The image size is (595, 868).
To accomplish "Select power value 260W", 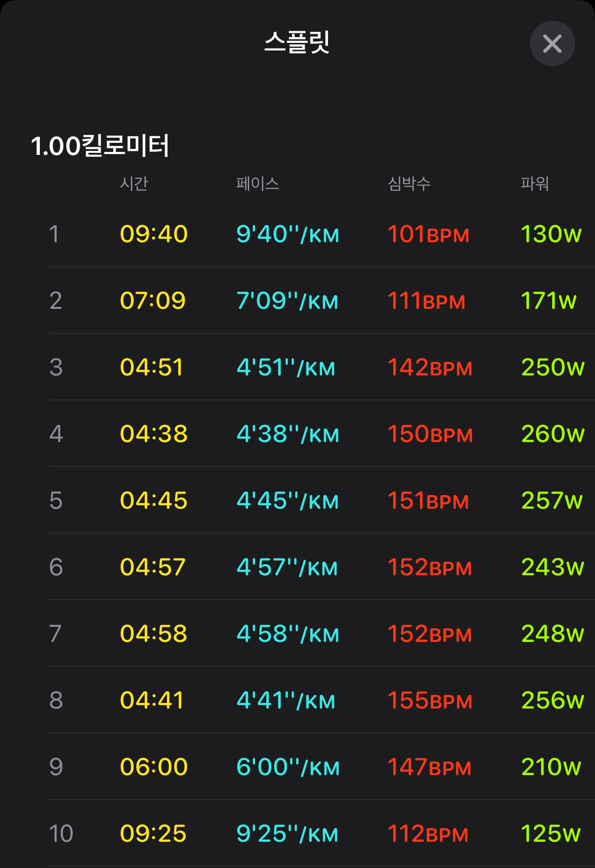I will click(553, 434).
